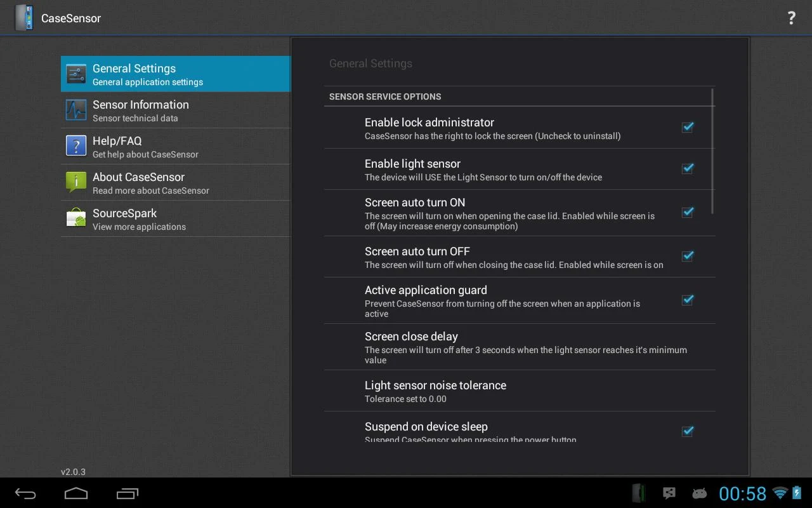Screen dimensions: 812x508
Task: Toggle Active application guard checkbox
Action: click(687, 300)
